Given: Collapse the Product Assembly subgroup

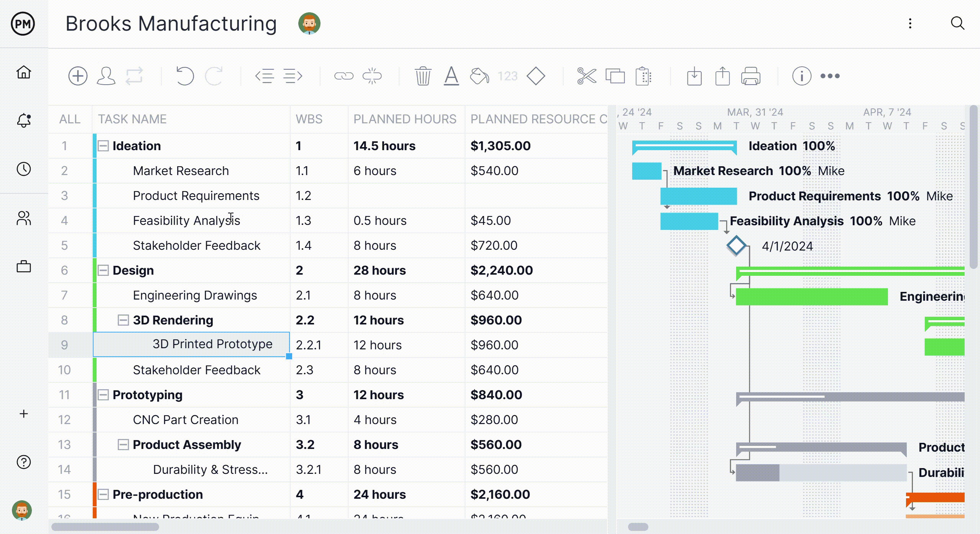Looking at the screenshot, I should pos(123,445).
